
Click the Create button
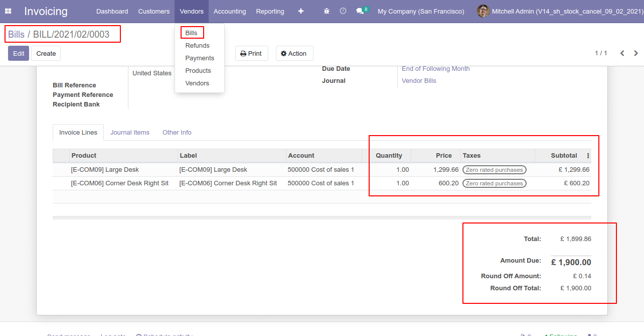pyautogui.click(x=46, y=53)
